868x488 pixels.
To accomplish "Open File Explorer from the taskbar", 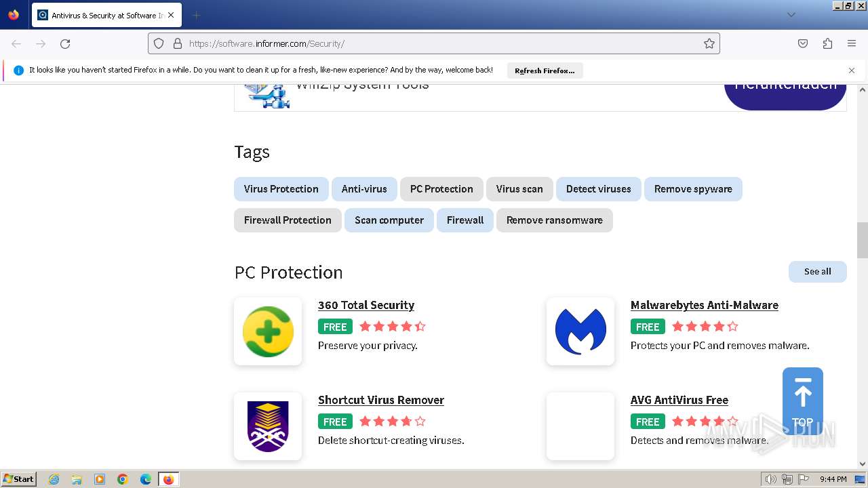I will [77, 479].
